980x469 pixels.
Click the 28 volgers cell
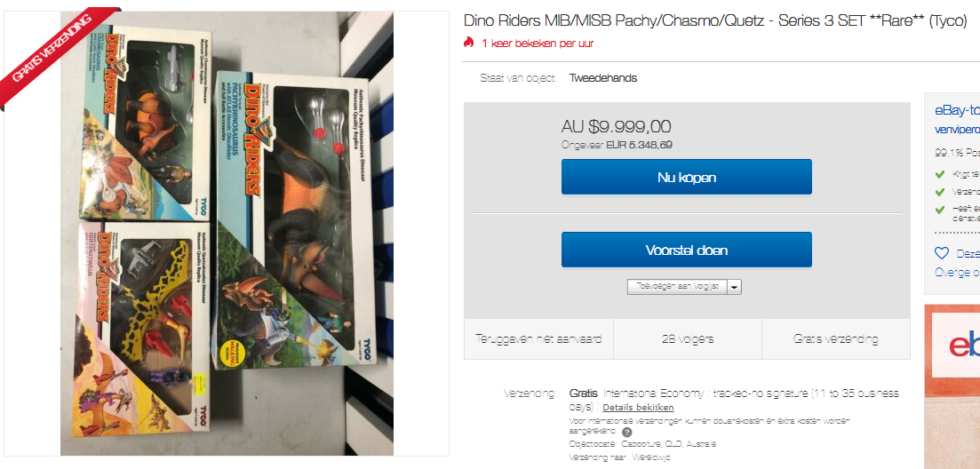[x=688, y=339]
